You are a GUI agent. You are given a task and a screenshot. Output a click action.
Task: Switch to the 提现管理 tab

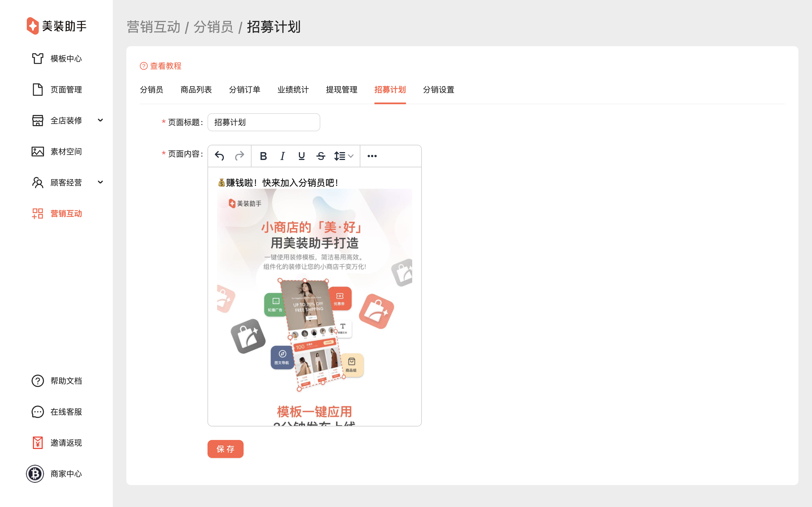click(341, 90)
